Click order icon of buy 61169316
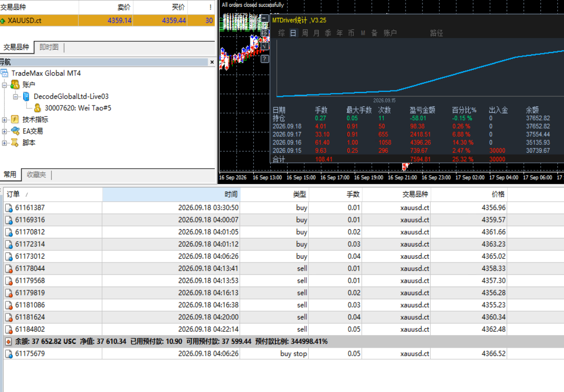Screen dimensions: 564x392 [x=9, y=220]
